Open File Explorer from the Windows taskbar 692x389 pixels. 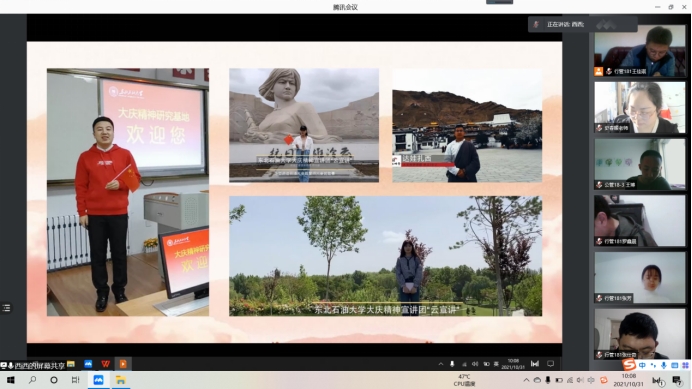120,380
